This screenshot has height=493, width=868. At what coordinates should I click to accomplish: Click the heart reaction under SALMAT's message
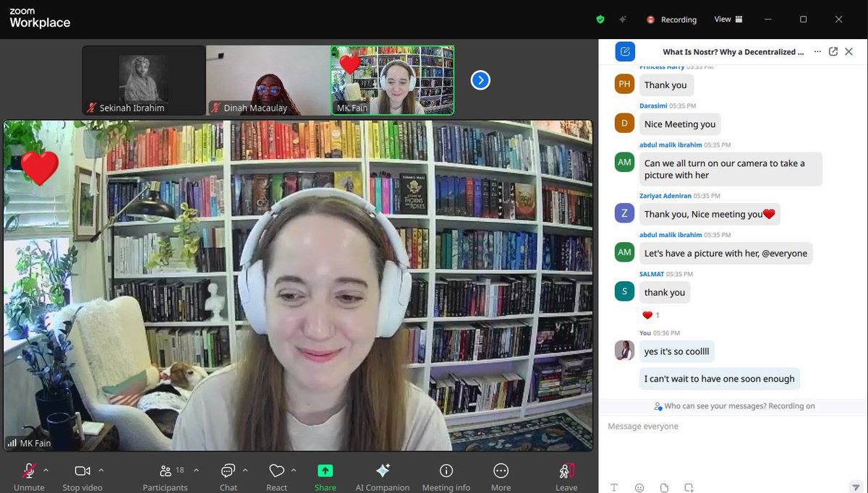(651, 315)
